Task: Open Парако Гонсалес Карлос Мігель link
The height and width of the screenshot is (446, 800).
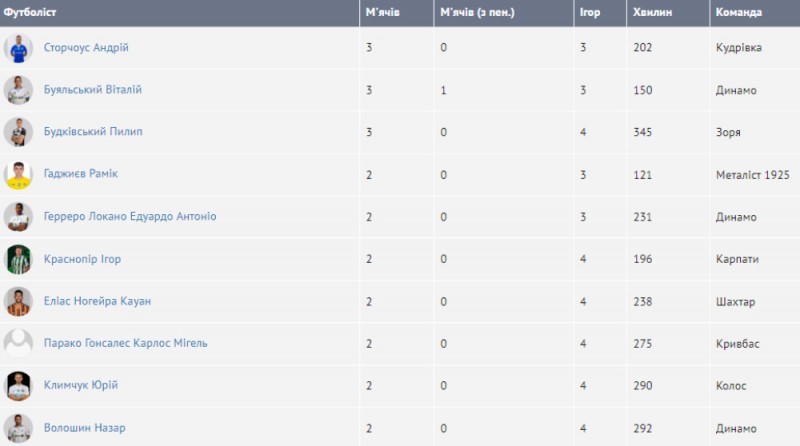Action: [x=125, y=344]
